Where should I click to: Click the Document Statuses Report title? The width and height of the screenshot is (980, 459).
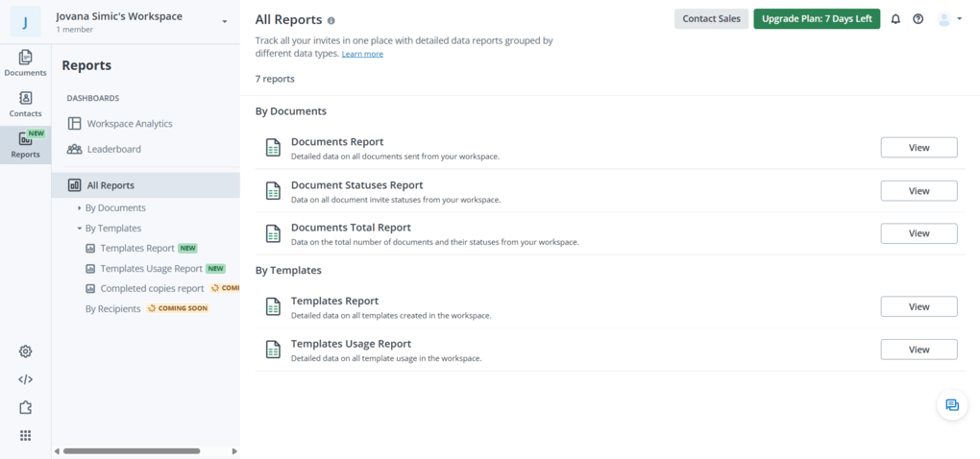click(356, 185)
